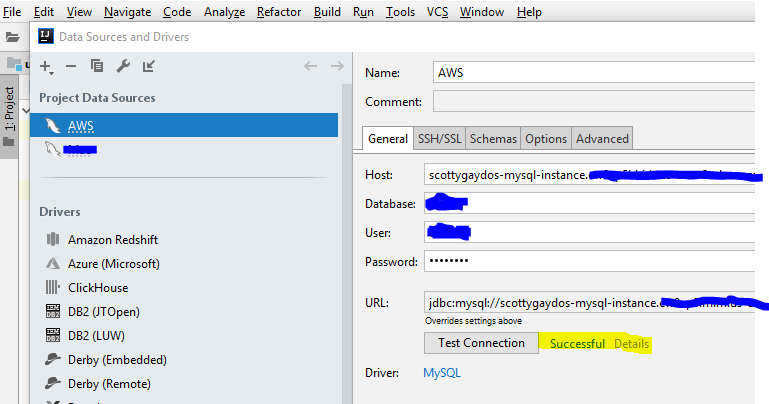This screenshot has width=769, height=404.
Task: Switch to the SSH/SSL tab
Action: click(439, 139)
